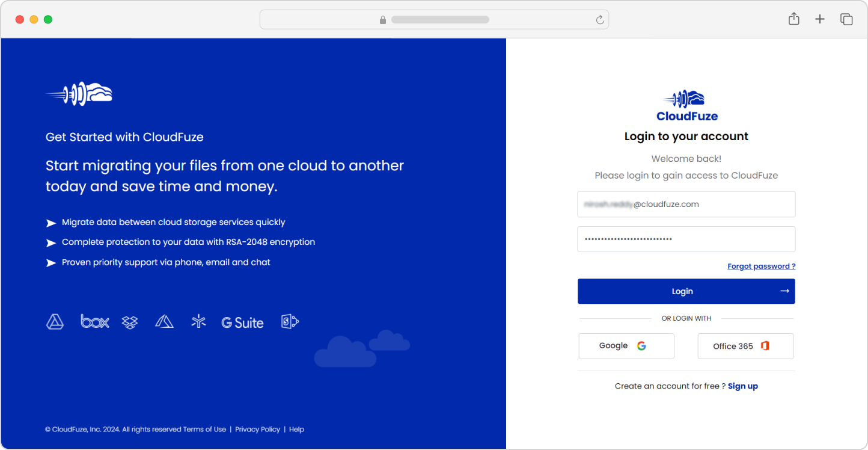Click the G Suite logo
868x450 pixels.
[242, 322]
